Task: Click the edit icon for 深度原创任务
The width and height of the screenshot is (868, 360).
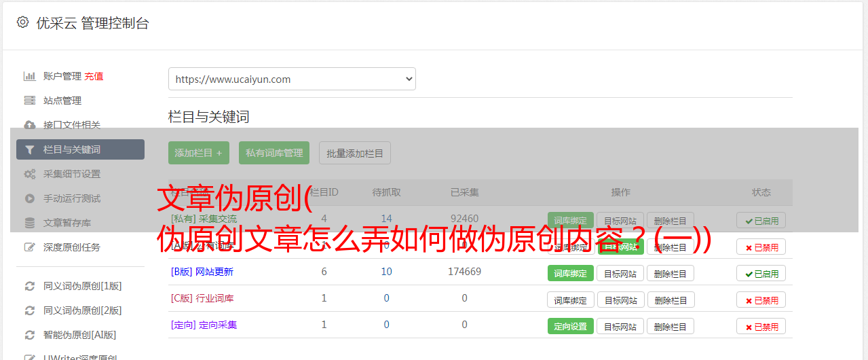Action: (x=30, y=247)
